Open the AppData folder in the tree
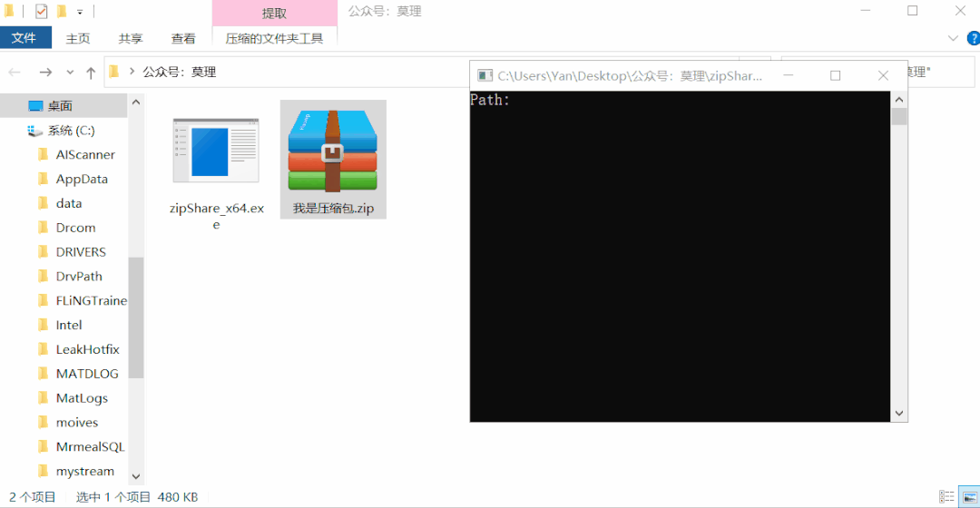Viewport: 980px width, 508px height. (x=82, y=179)
